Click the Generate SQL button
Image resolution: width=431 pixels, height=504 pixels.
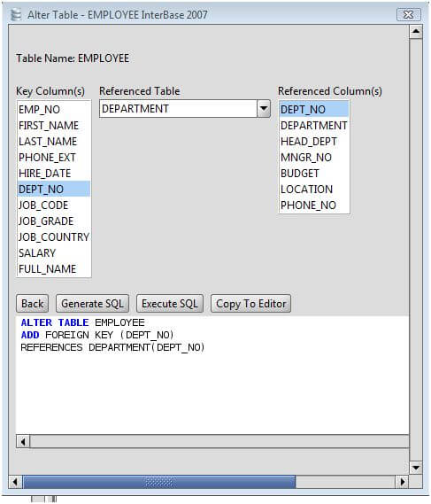(x=92, y=304)
